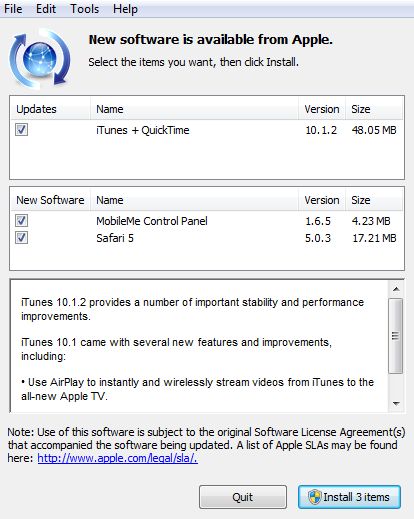Viewport: 414px width, 519px height.
Task: Click the description scrollbar up arrow
Action: pos(396,289)
